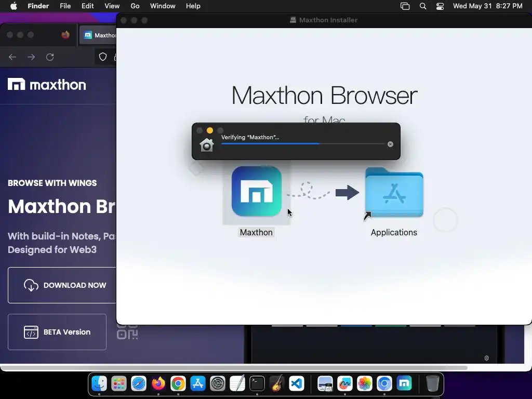Click the maxthon logo on the webpage
This screenshot has height=399, width=532.
47,85
